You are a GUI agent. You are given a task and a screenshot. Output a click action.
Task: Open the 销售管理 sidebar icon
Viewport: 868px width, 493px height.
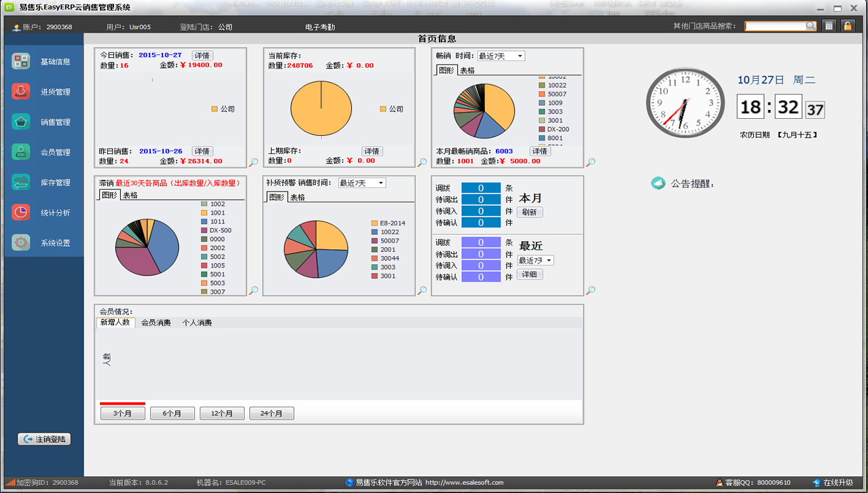[21, 122]
